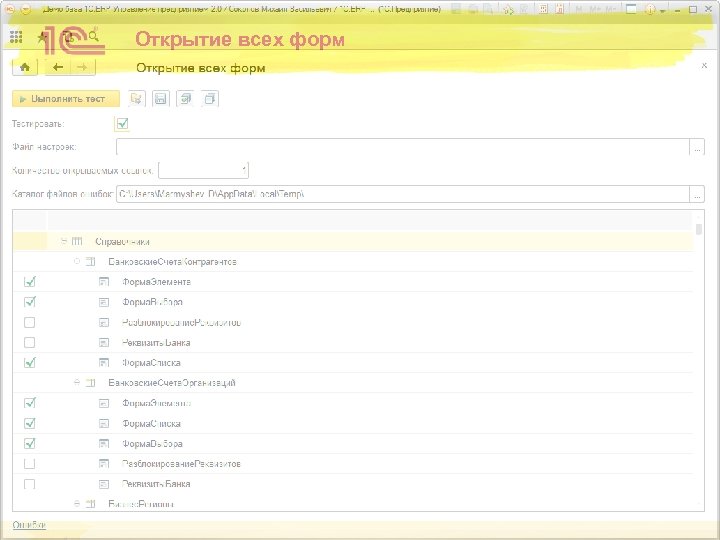This screenshot has height=540, width=720.
Task: Select РеквизитыБанка text under БанковскиеСчетаОрганизаций
Action: click(156, 484)
